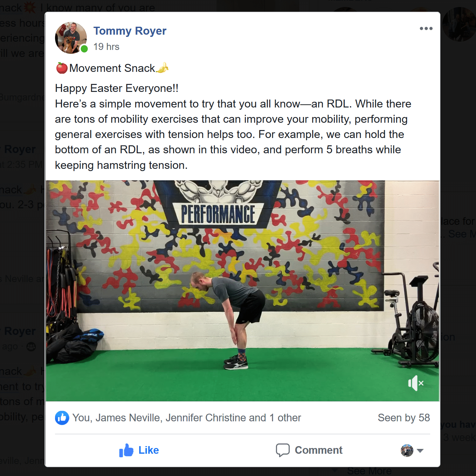476x476 pixels.
Task: Unmute the video with the speaker icon
Action: pyautogui.click(x=416, y=383)
